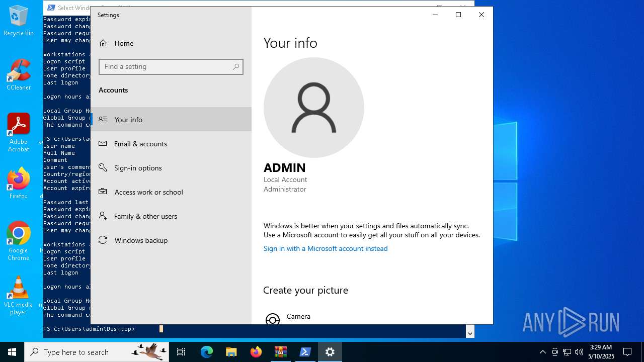
Task: Launch Microsoft Edge from taskbar
Action: [x=207, y=352]
